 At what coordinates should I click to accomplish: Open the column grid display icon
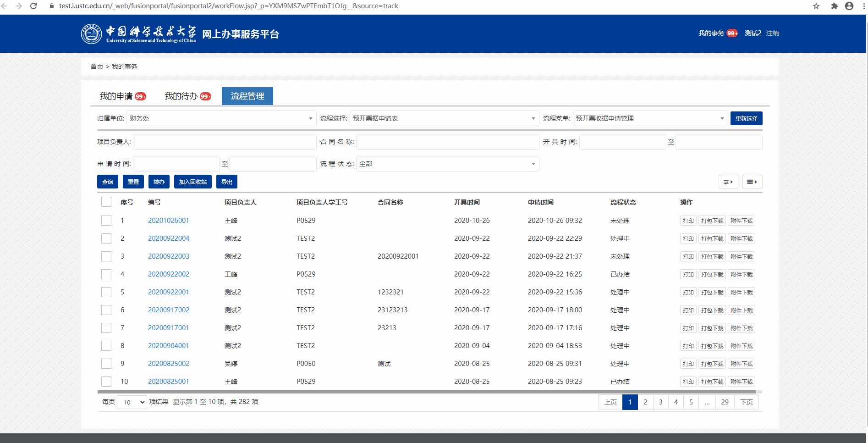(x=752, y=182)
